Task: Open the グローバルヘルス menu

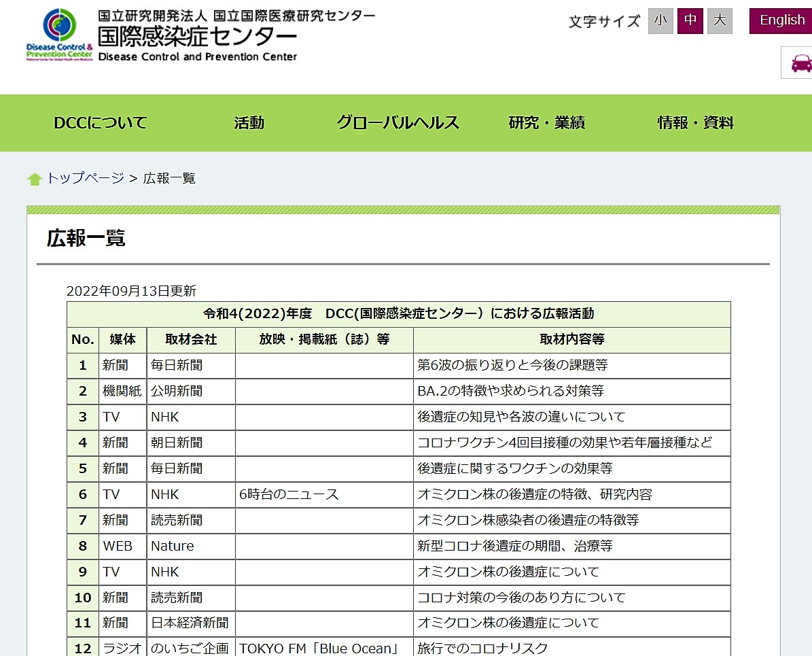Action: 398,123
